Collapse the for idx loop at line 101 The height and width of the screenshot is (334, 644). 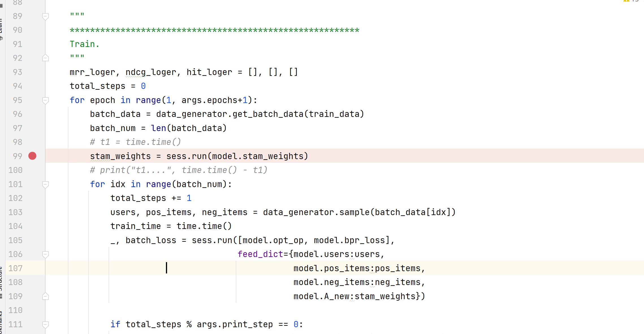[46, 184]
